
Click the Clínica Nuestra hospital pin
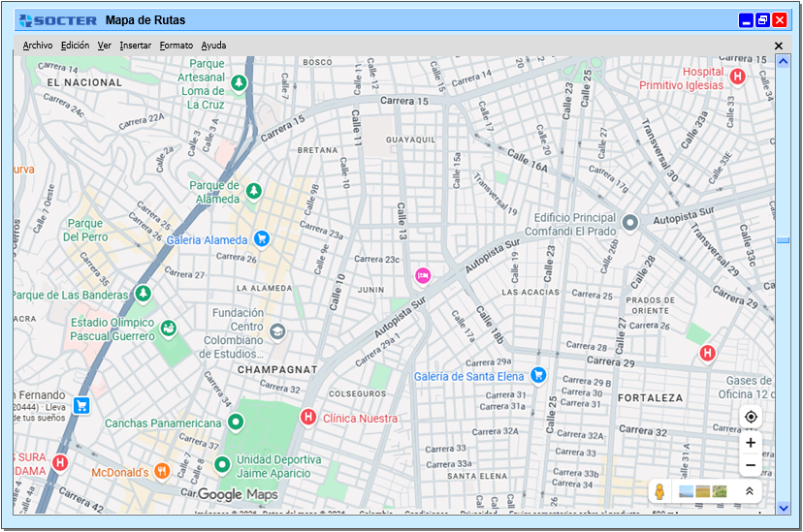pos(307,417)
